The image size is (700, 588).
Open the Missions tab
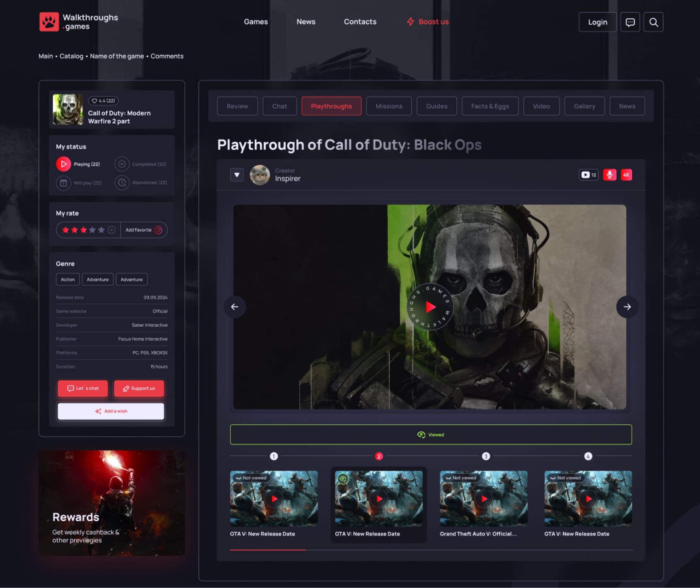click(x=389, y=106)
